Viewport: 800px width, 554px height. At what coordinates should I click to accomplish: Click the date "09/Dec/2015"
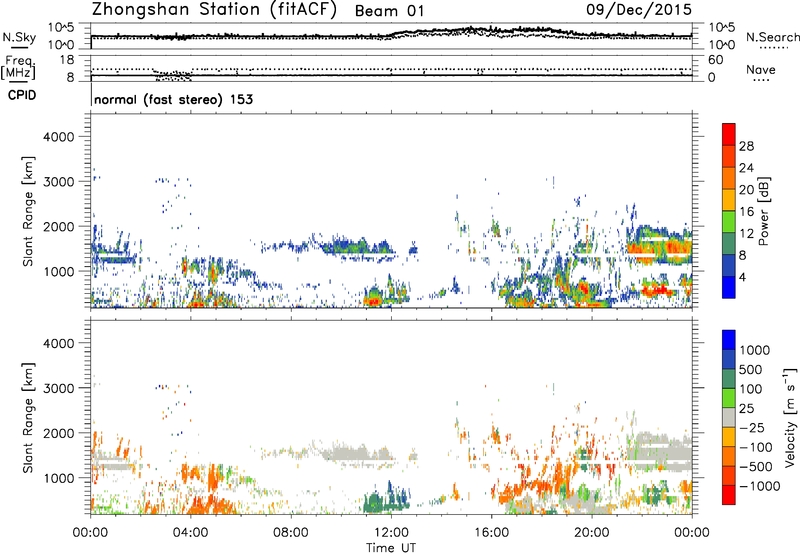639,9
